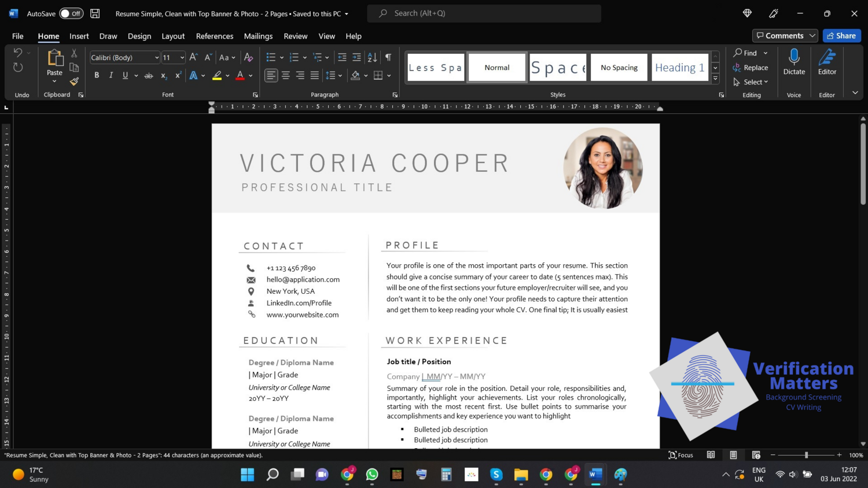This screenshot has width=868, height=488.
Task: Apply subscript formatting
Action: click(163, 75)
